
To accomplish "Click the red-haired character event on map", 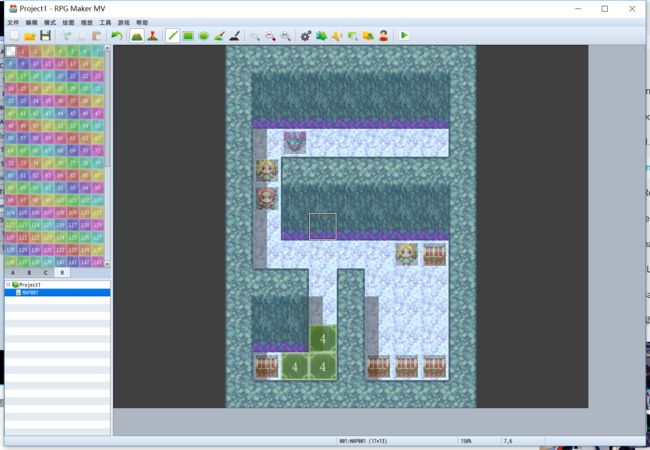I will point(267,198).
